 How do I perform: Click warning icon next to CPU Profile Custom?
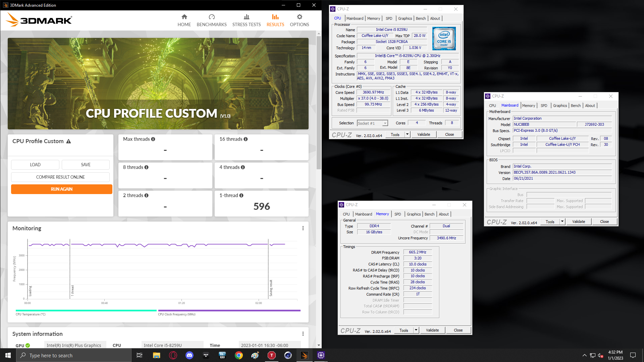click(68, 141)
